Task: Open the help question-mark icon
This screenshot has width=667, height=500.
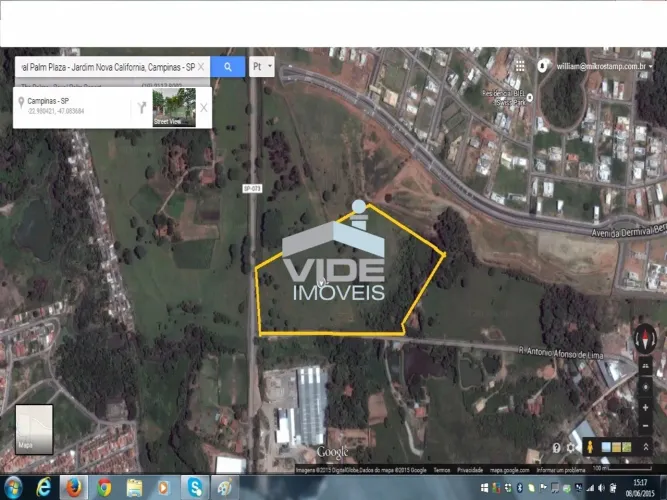Action: pyautogui.click(x=556, y=447)
